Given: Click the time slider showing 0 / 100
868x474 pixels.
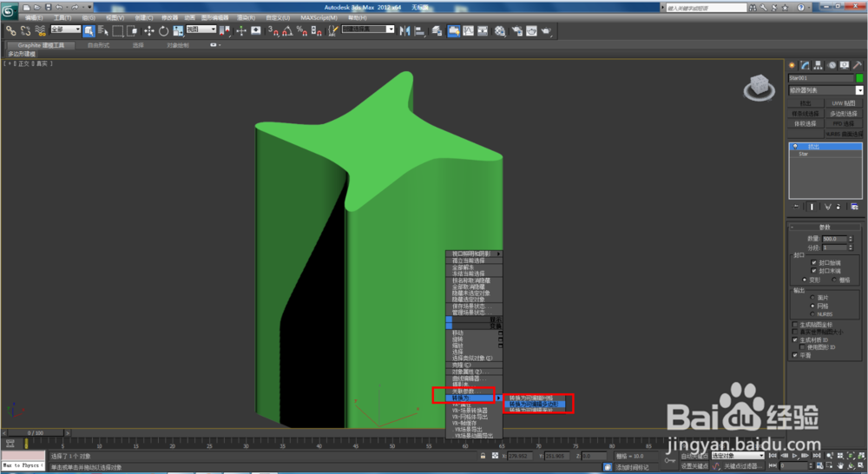Looking at the screenshot, I should click(37, 433).
